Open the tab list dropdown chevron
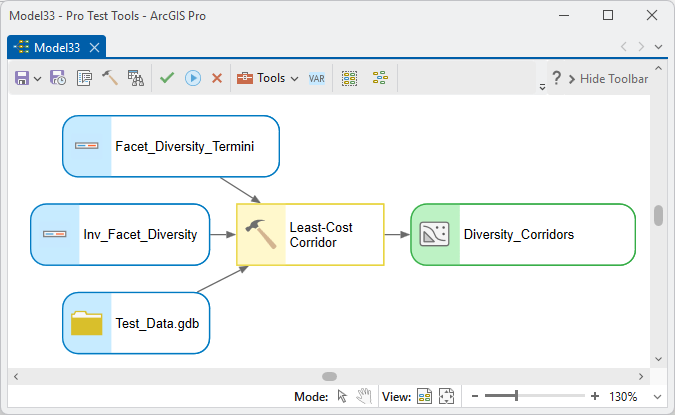This screenshot has height=415, width=675. [x=658, y=47]
